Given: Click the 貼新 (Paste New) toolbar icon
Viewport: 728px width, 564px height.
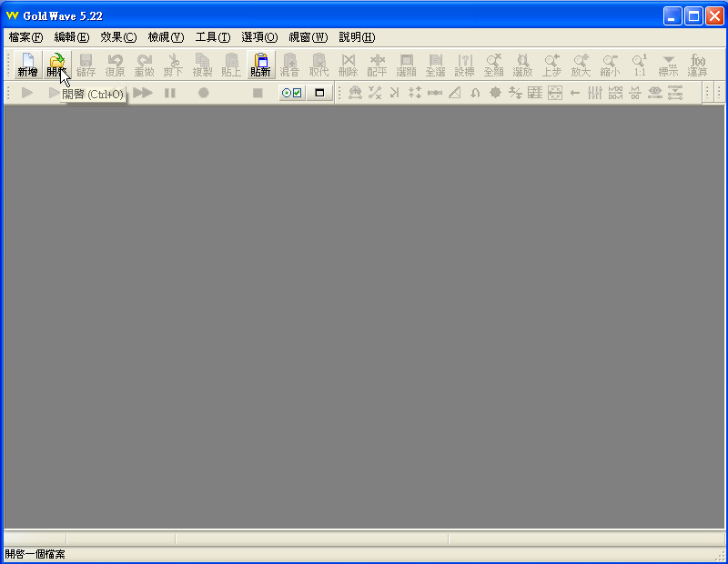Looking at the screenshot, I should point(260,65).
